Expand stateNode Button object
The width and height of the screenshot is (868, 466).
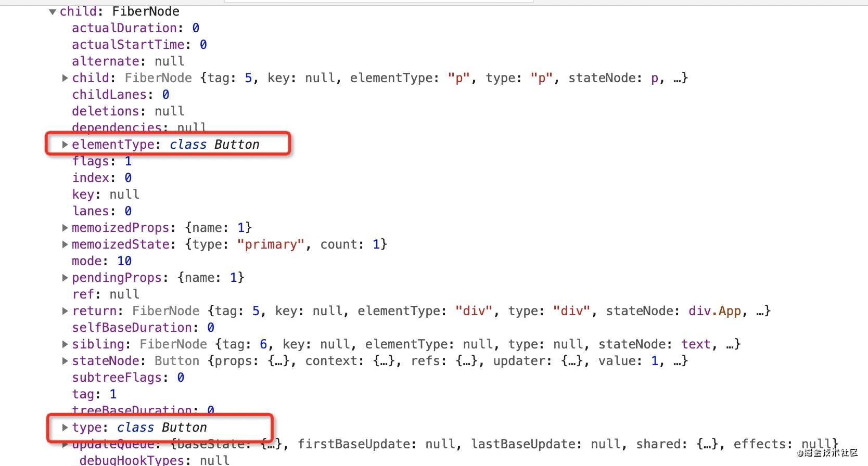coord(65,361)
